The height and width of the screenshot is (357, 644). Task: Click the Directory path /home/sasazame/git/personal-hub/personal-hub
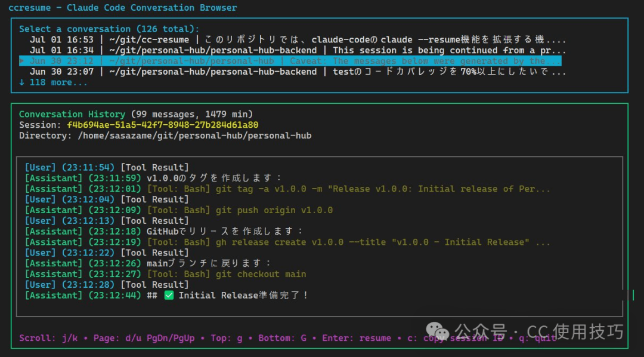click(x=194, y=136)
